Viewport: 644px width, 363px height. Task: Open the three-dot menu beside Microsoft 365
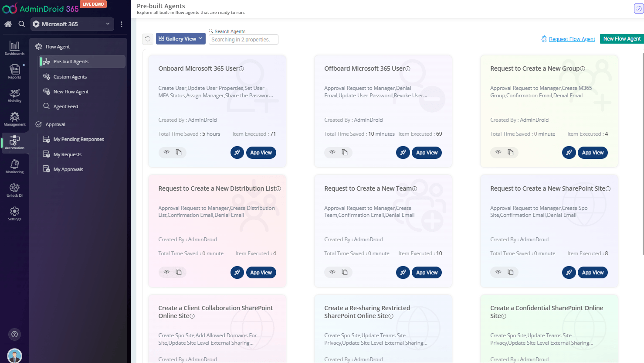(122, 24)
